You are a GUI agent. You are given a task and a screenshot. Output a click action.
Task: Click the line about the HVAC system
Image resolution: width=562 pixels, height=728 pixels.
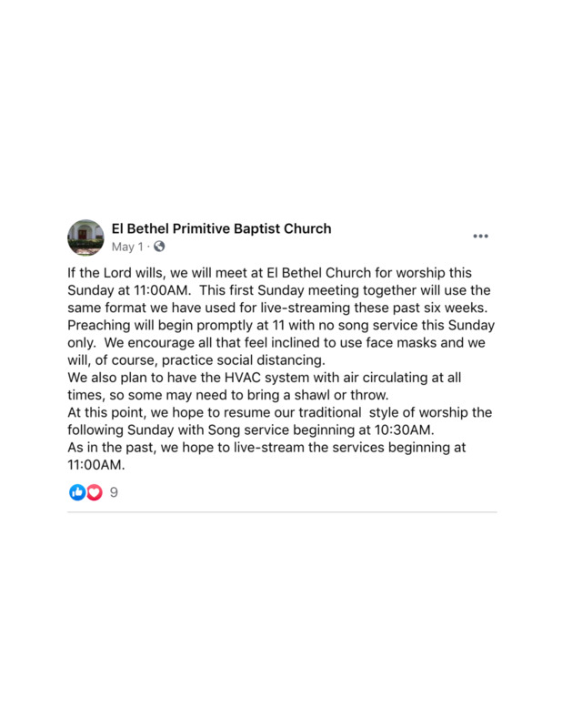pyautogui.click(x=265, y=378)
